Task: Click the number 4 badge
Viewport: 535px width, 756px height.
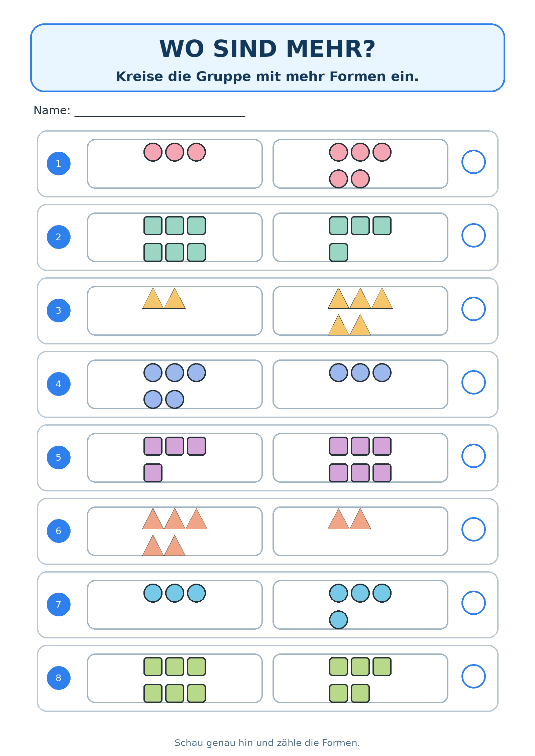Action: click(59, 384)
